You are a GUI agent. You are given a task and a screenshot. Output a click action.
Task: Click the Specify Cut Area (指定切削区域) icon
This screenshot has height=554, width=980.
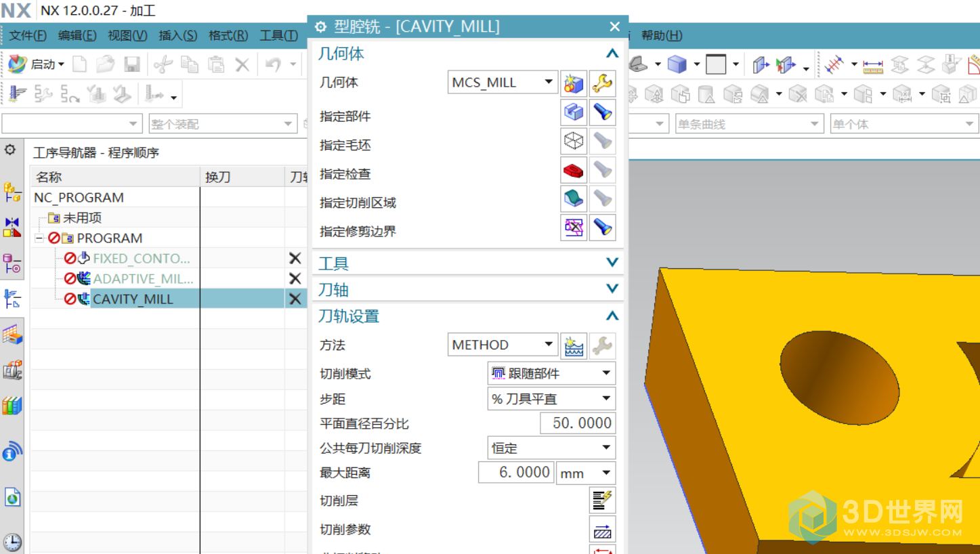574,198
